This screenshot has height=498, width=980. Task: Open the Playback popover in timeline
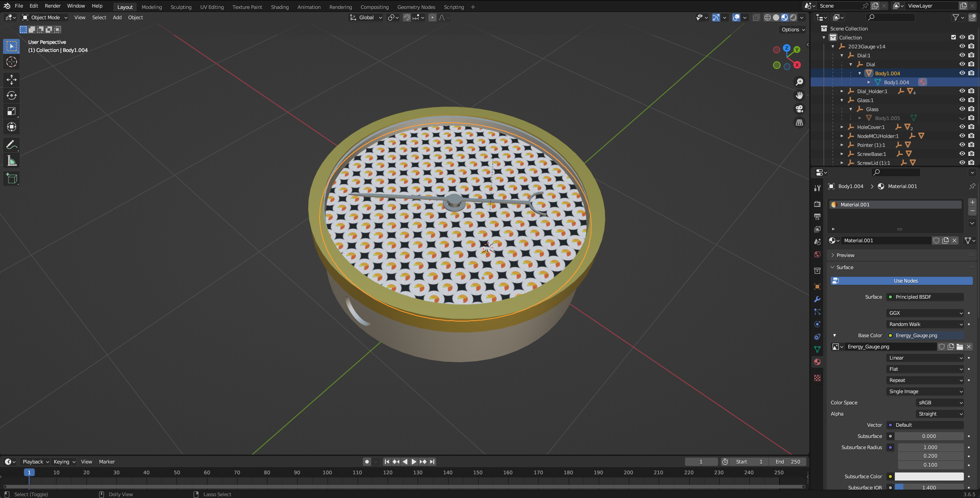[x=35, y=462]
